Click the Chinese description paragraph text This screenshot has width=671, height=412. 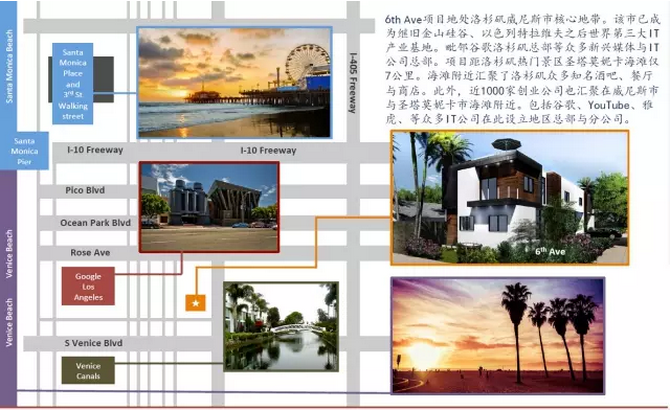point(522,69)
